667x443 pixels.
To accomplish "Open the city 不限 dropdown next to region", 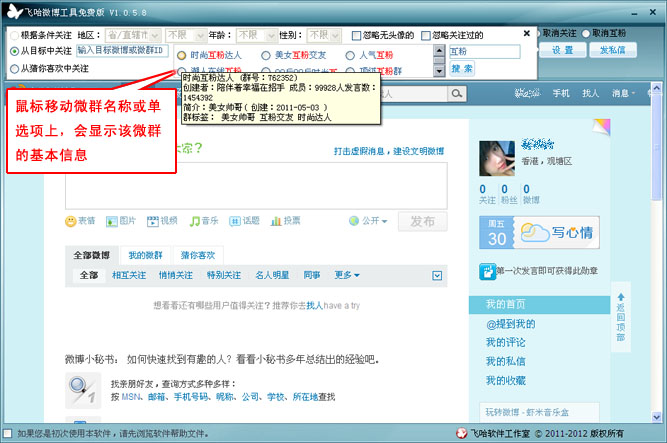I will tap(186, 35).
